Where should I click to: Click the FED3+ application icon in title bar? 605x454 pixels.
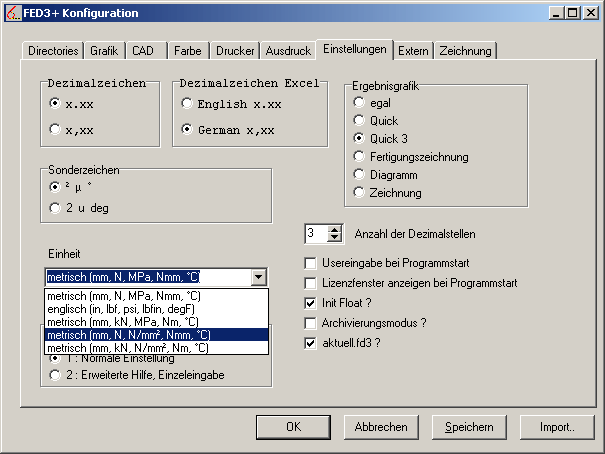[x=12, y=13]
